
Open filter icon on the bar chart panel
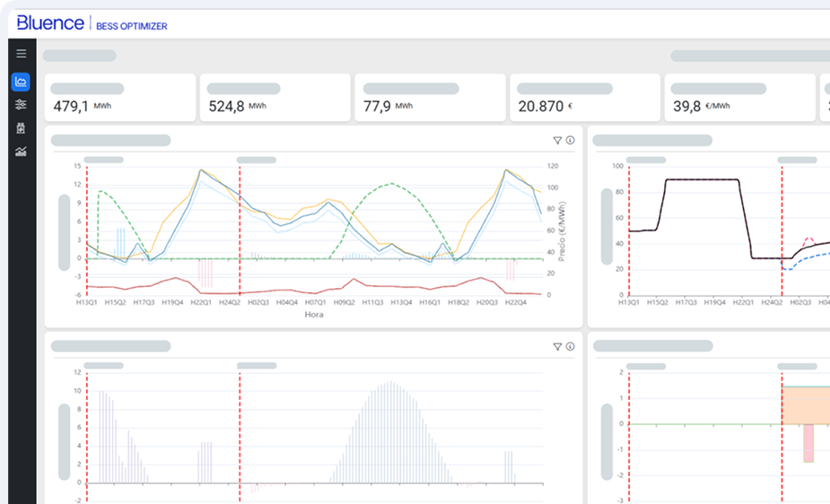click(x=557, y=346)
